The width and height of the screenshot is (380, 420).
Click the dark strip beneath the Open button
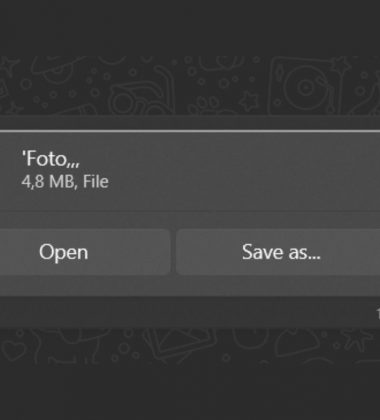pyautogui.click(x=85, y=285)
